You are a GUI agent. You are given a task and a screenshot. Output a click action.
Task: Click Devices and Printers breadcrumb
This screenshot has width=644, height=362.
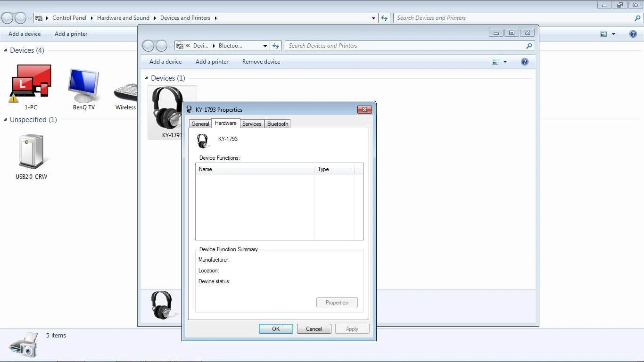click(x=185, y=18)
